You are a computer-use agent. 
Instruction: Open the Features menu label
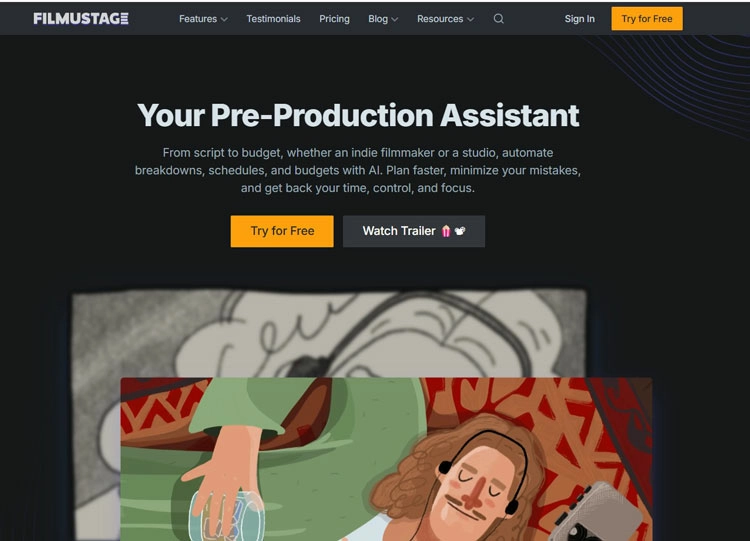click(198, 19)
